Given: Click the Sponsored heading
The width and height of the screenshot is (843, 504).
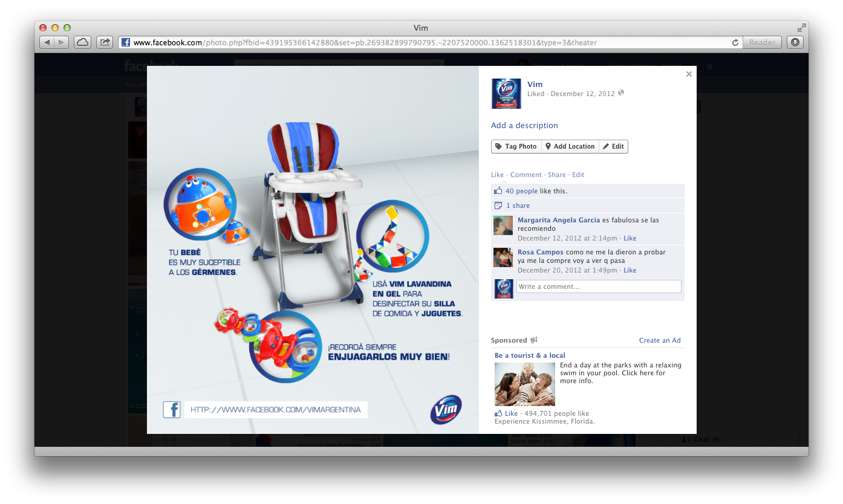Looking at the screenshot, I should [x=509, y=340].
